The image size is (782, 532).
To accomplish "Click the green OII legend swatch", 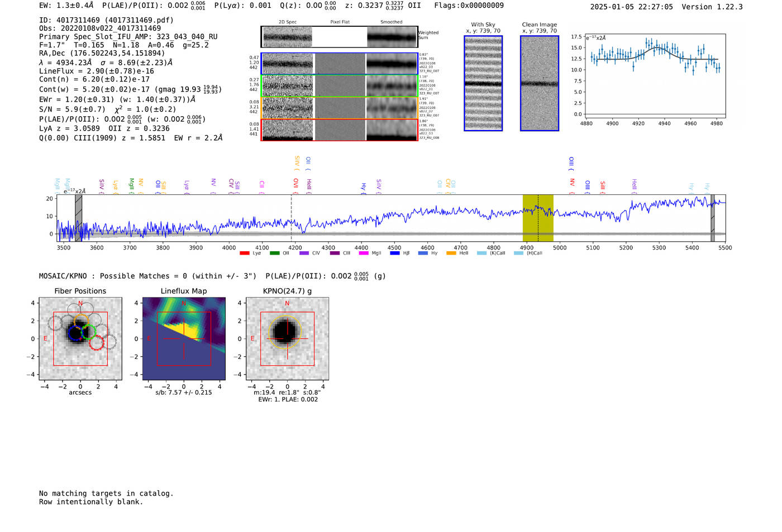I will (274, 253).
